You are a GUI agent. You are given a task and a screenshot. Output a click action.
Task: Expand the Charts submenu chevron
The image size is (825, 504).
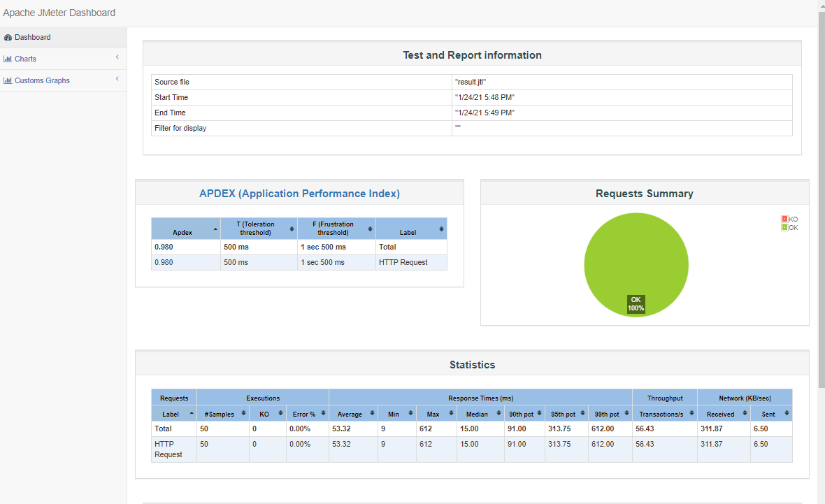(117, 57)
